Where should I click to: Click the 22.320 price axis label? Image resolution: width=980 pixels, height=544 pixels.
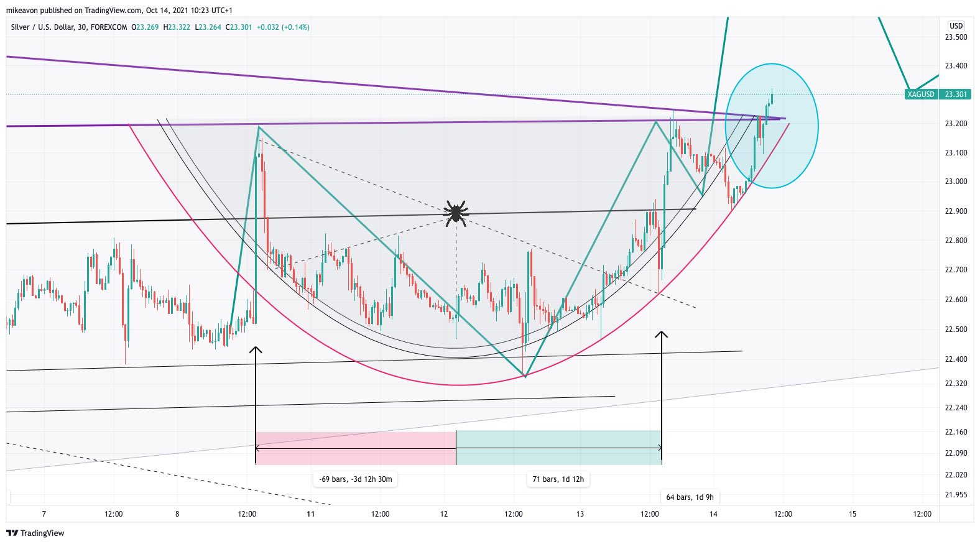tap(956, 384)
